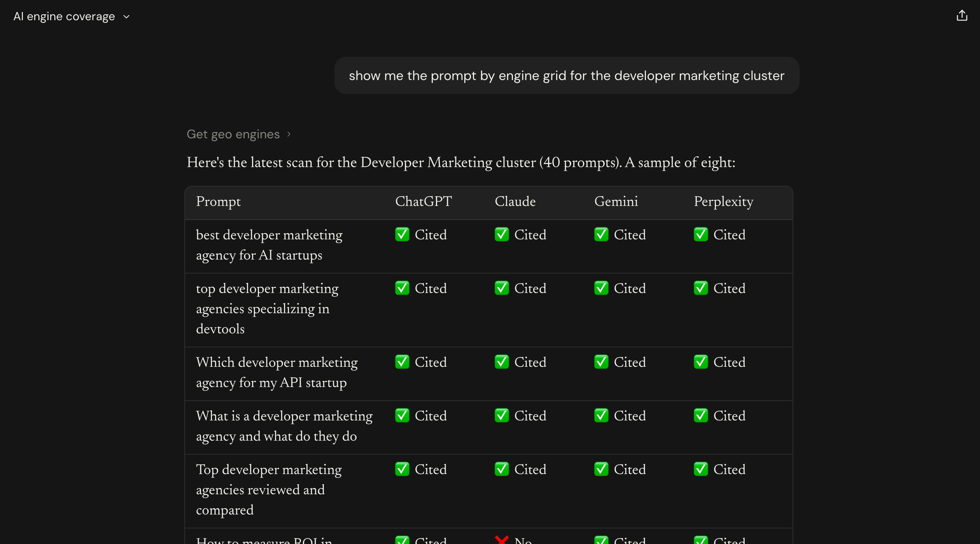Open the AI engine coverage dropdown

click(x=72, y=16)
